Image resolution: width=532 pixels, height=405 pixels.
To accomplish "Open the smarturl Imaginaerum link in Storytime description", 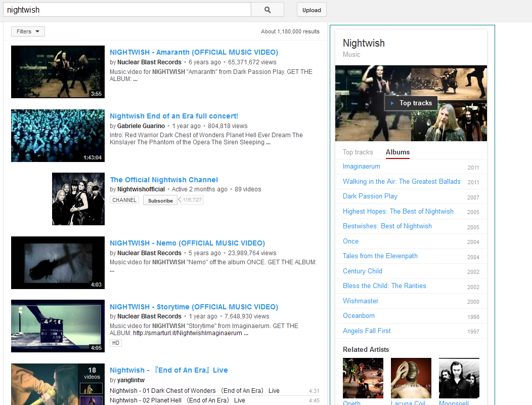I will click(187, 333).
